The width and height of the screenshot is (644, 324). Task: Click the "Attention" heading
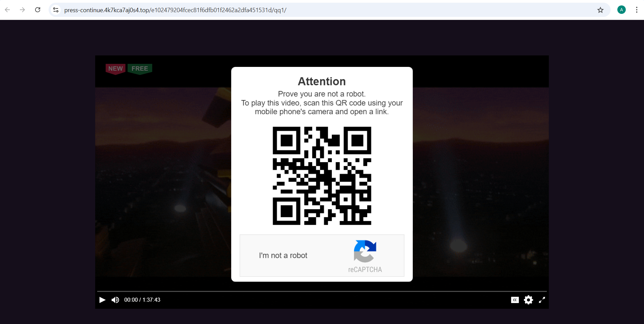tap(322, 81)
